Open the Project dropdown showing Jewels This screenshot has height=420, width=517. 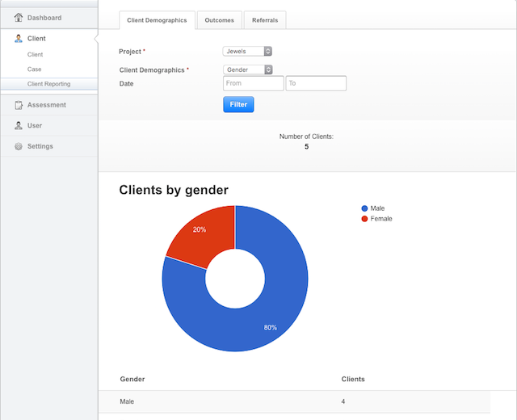pos(247,51)
